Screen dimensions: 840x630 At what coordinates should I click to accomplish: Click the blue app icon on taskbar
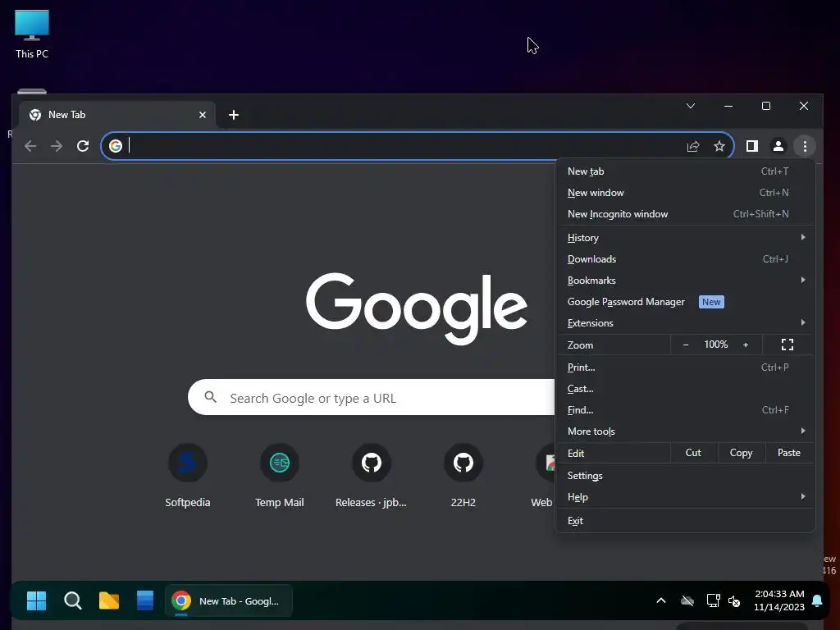click(144, 601)
